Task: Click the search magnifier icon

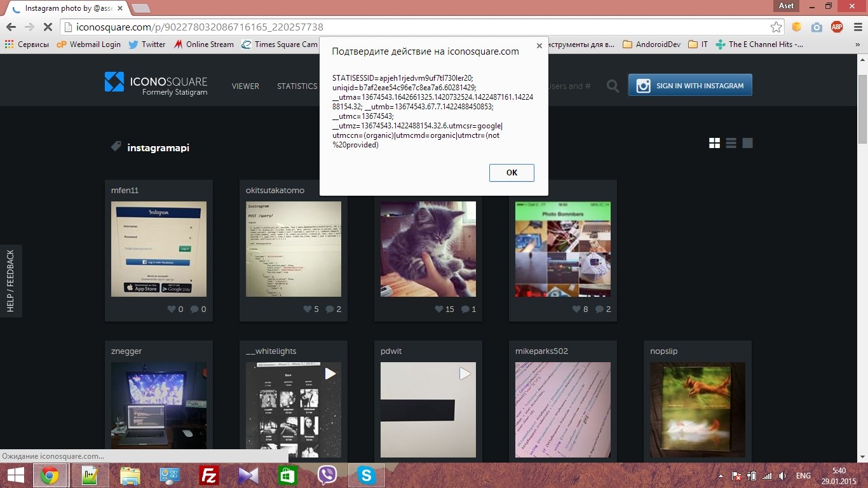Action: tap(613, 86)
